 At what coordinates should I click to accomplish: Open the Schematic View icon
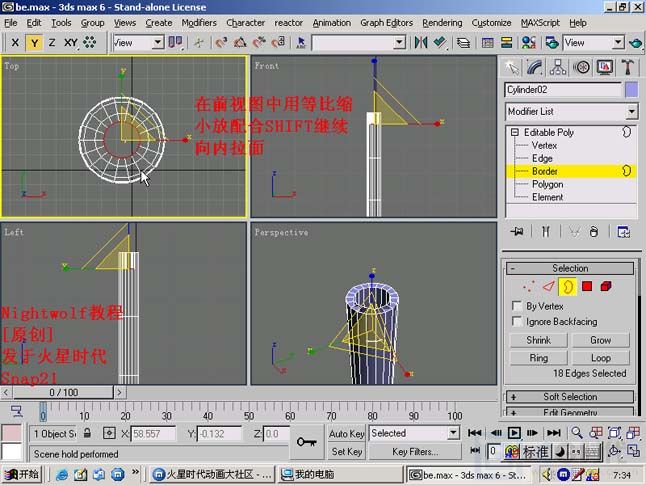[x=506, y=42]
